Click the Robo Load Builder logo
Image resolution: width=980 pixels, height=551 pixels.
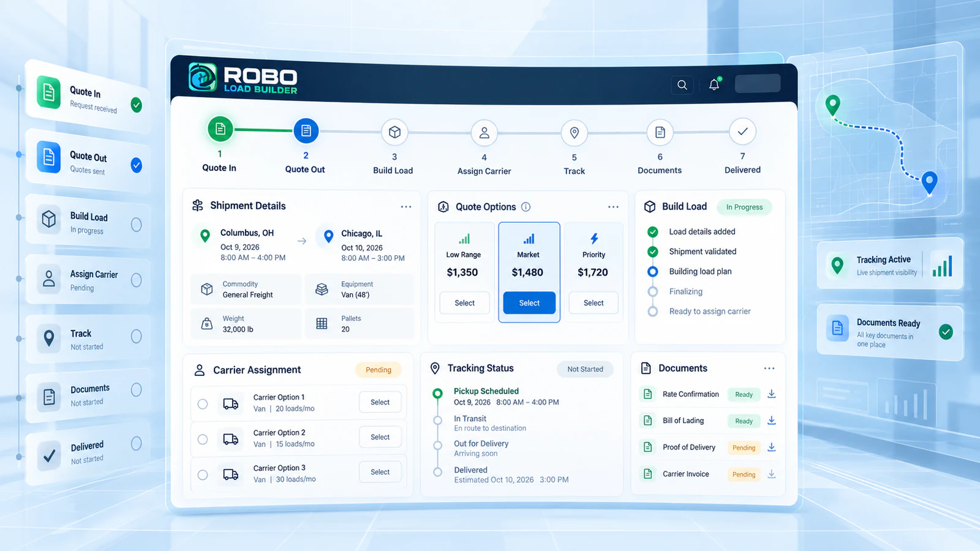click(243, 78)
